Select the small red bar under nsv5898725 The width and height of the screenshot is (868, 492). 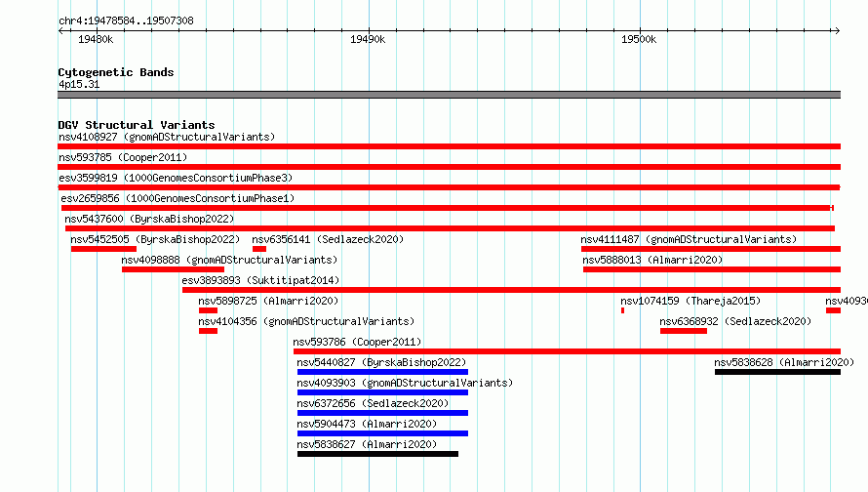click(208, 310)
